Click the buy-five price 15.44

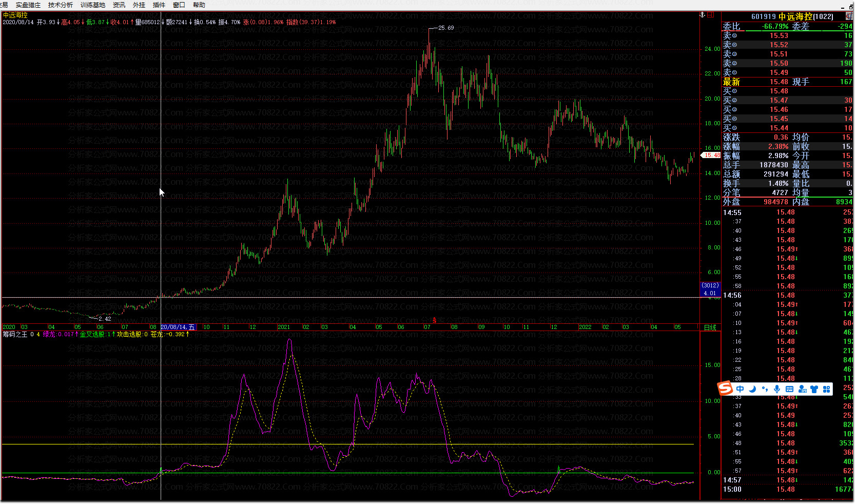click(x=779, y=128)
